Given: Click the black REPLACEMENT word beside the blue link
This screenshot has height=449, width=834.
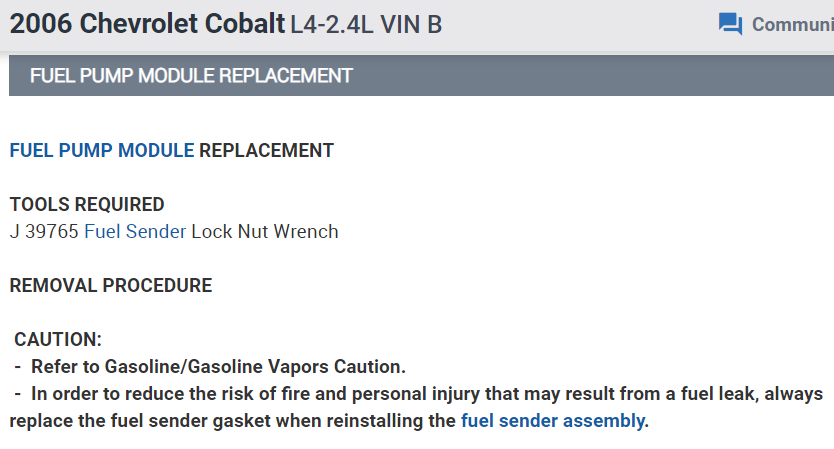Looking at the screenshot, I should (266, 151).
